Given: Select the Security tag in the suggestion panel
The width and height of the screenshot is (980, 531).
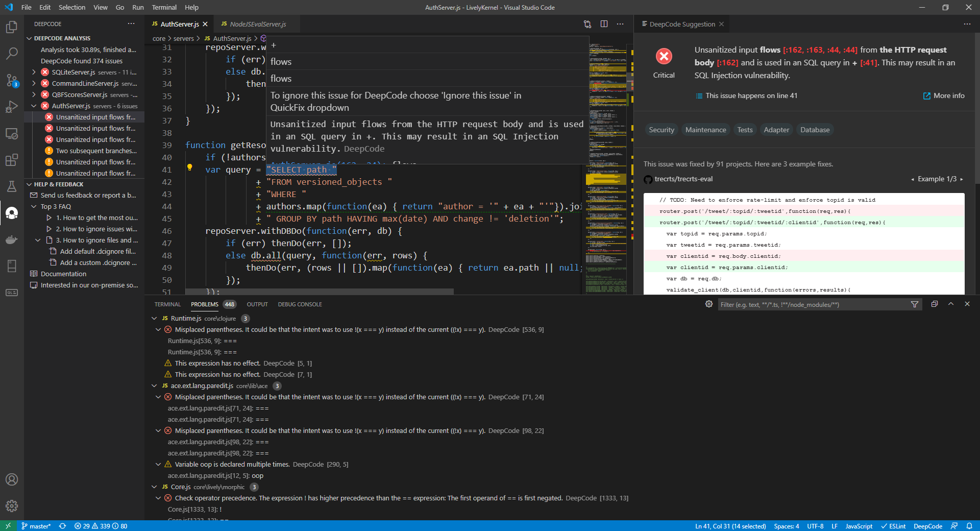Looking at the screenshot, I should [x=661, y=129].
